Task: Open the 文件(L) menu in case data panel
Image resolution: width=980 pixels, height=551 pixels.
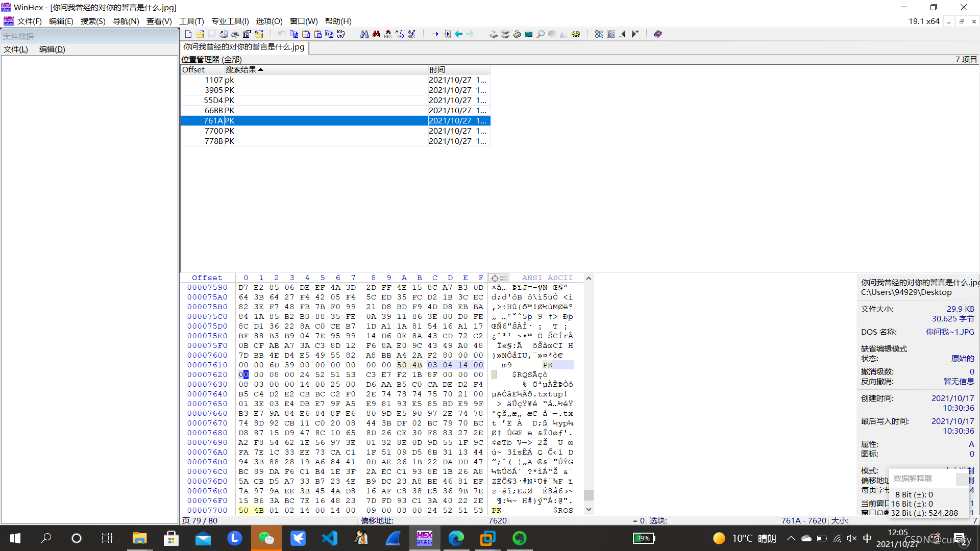Action: pos(16,49)
